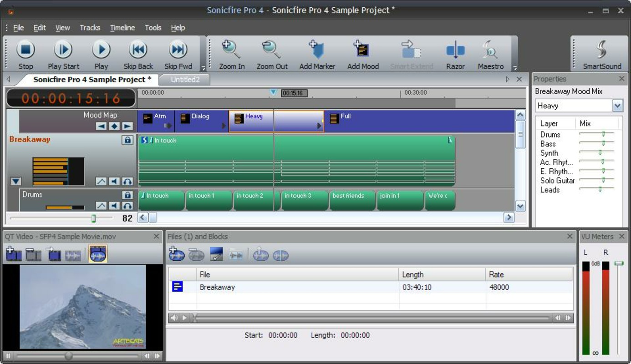Screen dimensions: 631x364
Task: Adjust the Drums mix slider in Properties
Action: [x=603, y=135]
